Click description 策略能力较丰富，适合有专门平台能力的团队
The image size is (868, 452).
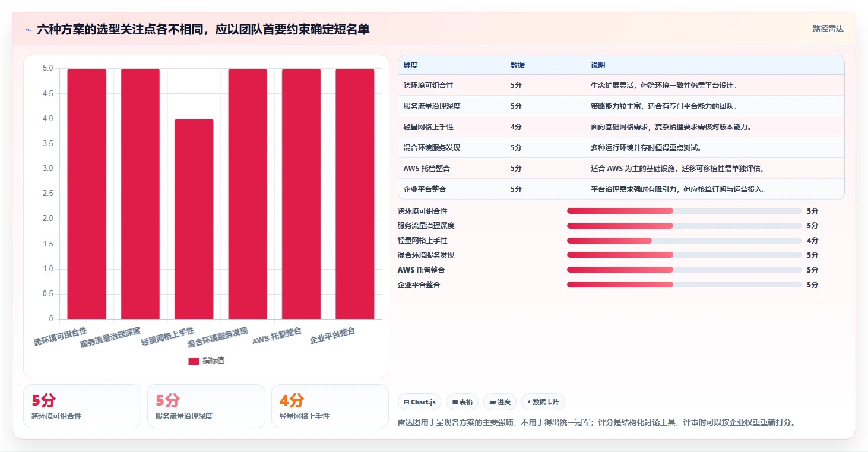pyautogui.click(x=664, y=106)
